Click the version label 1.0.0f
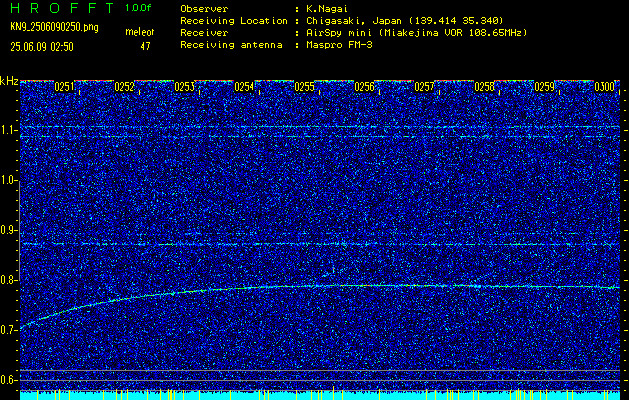The height and width of the screenshot is (400, 629). tap(138, 8)
